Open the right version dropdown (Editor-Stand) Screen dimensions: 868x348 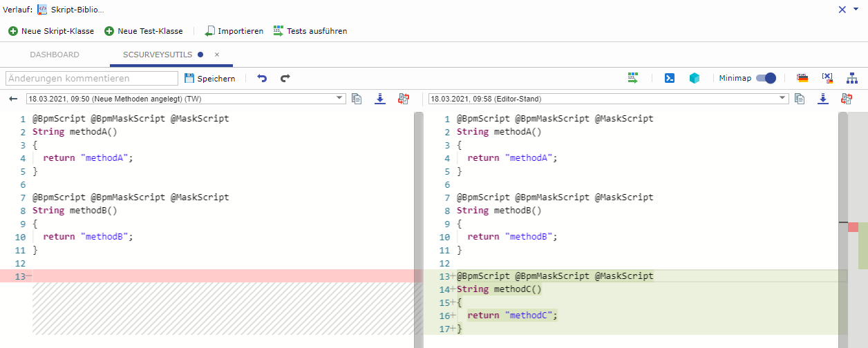click(x=609, y=99)
